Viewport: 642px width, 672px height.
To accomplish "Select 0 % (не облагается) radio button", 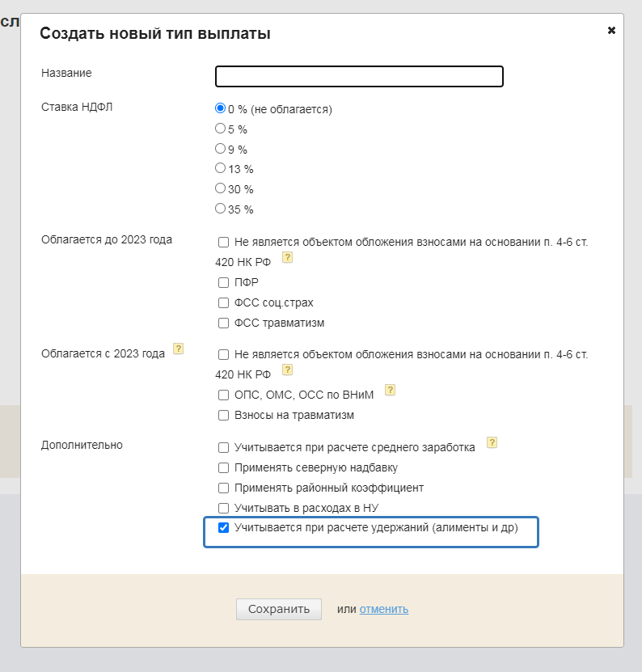I will (x=220, y=108).
